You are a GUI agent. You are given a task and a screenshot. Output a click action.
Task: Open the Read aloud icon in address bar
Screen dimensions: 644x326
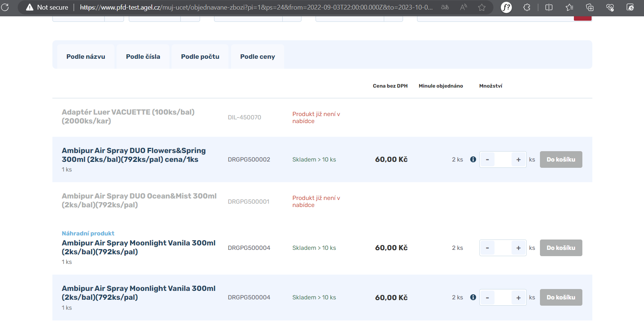pos(464,7)
